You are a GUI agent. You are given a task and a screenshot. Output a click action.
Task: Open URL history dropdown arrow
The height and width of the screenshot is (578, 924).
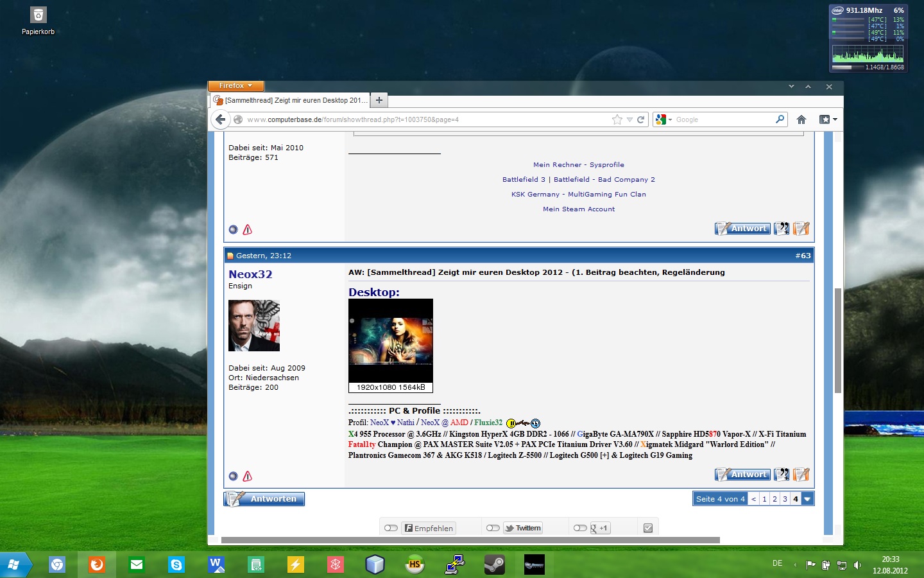pyautogui.click(x=629, y=119)
